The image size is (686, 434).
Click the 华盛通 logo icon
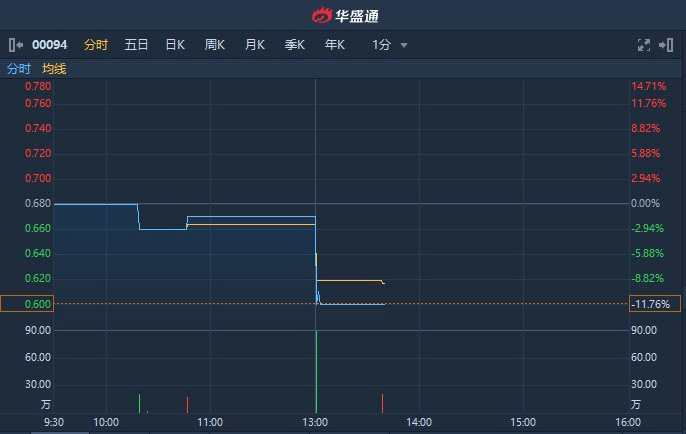(x=321, y=16)
